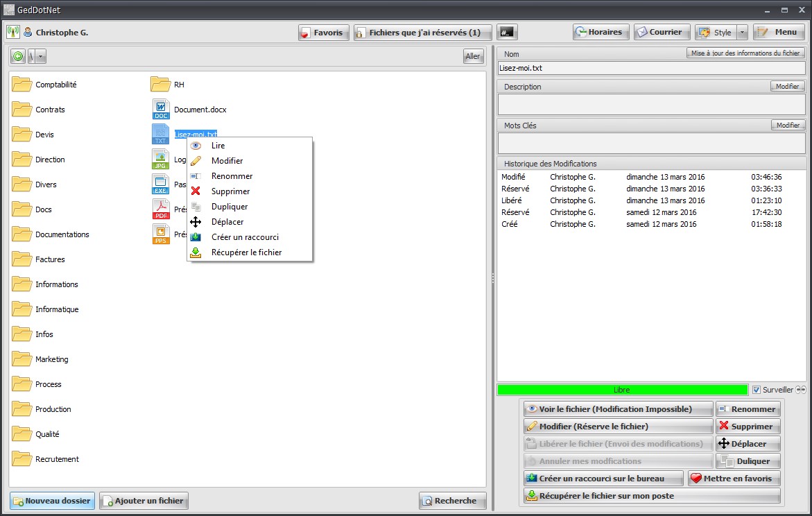812x516 pixels.
Task: Choose Déplacer in the context menu
Action: 250,222
